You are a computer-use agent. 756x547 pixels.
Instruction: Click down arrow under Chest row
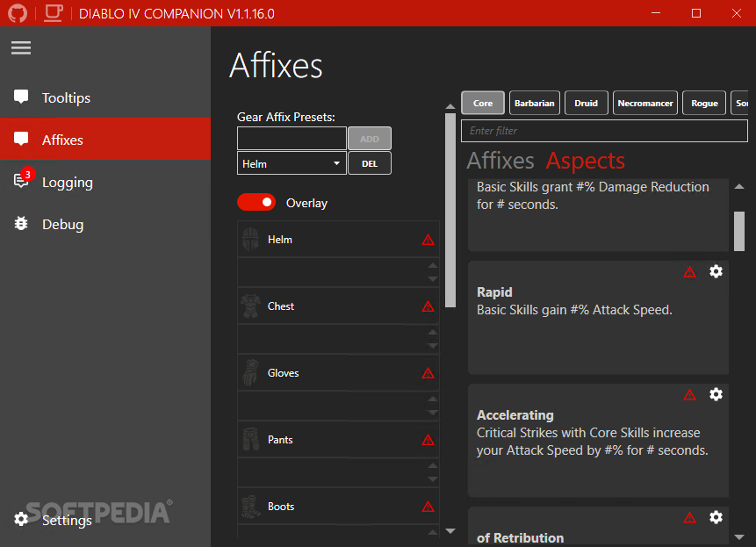pyautogui.click(x=433, y=346)
